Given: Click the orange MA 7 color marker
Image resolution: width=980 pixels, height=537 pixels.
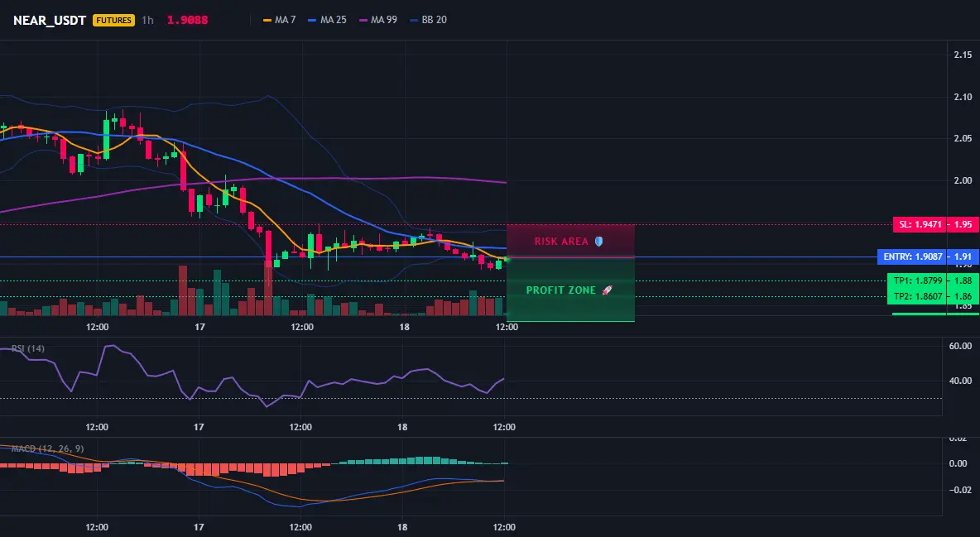Looking at the screenshot, I should (x=267, y=20).
